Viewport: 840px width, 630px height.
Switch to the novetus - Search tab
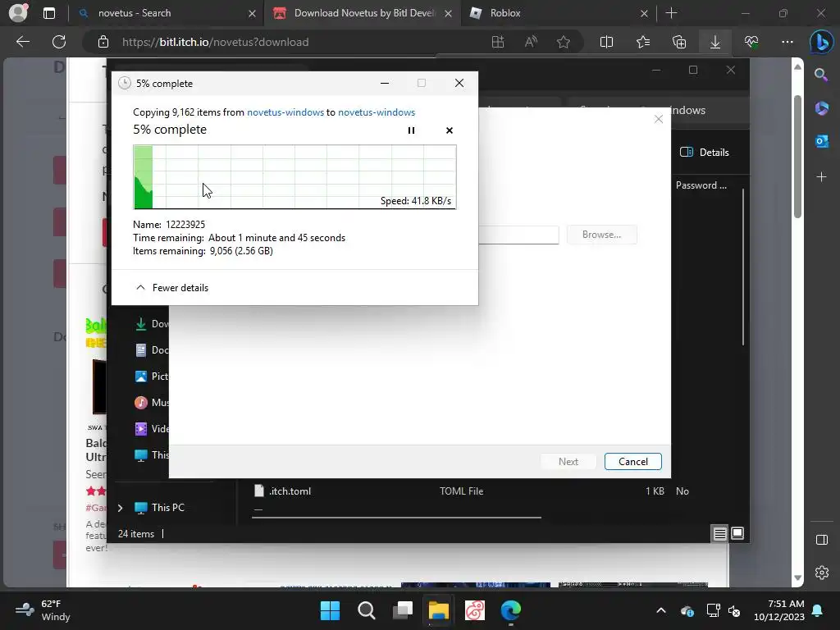166,13
